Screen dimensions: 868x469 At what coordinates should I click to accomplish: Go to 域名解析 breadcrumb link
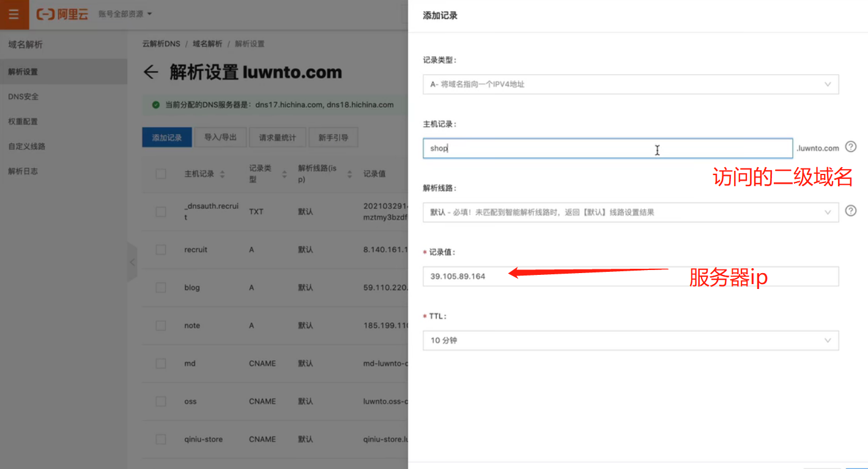pos(207,44)
